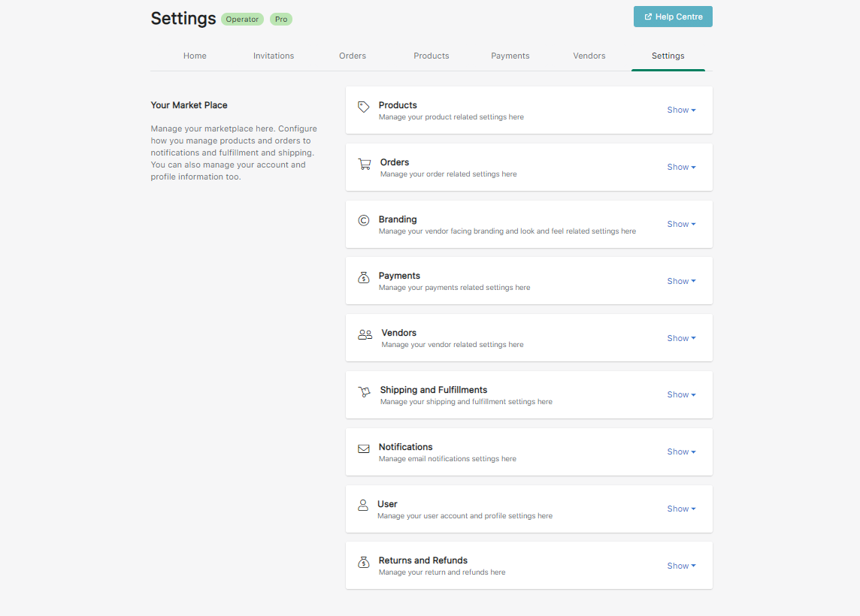This screenshot has height=616, width=860.
Task: Click the Returns and Refunds icon
Action: [x=364, y=562]
